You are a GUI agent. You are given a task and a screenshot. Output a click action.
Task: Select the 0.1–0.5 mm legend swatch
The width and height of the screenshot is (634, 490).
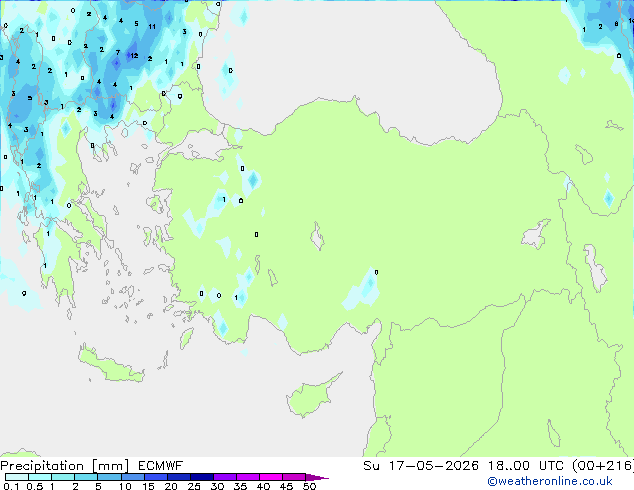tap(17, 477)
